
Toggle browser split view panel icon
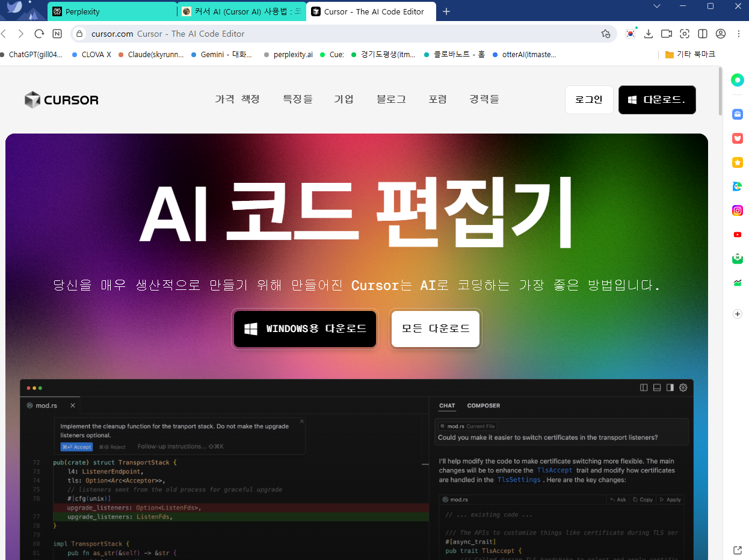[703, 34]
